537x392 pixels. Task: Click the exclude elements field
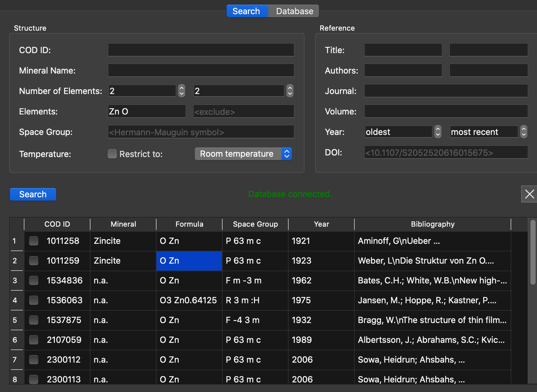[x=244, y=112]
